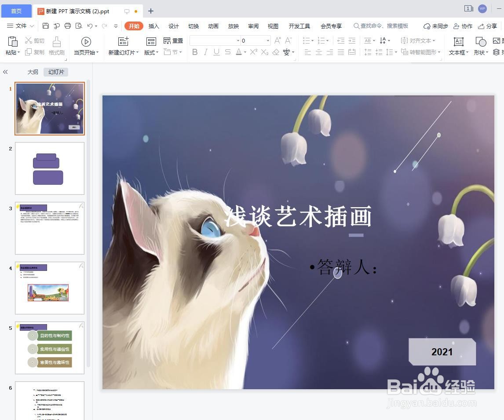This screenshot has height=420, width=504.
Task: Decrease indent level icon
Action: pyautogui.click(x=341, y=40)
